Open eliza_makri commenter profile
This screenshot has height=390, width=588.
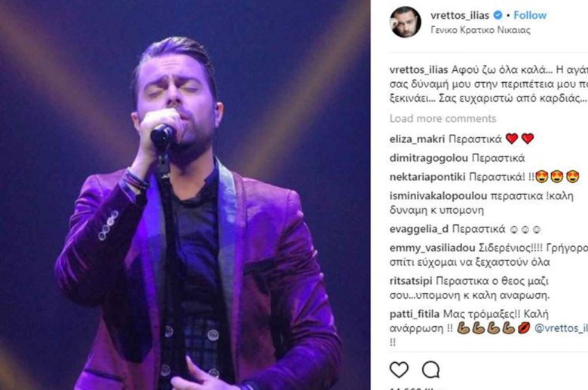coord(417,139)
